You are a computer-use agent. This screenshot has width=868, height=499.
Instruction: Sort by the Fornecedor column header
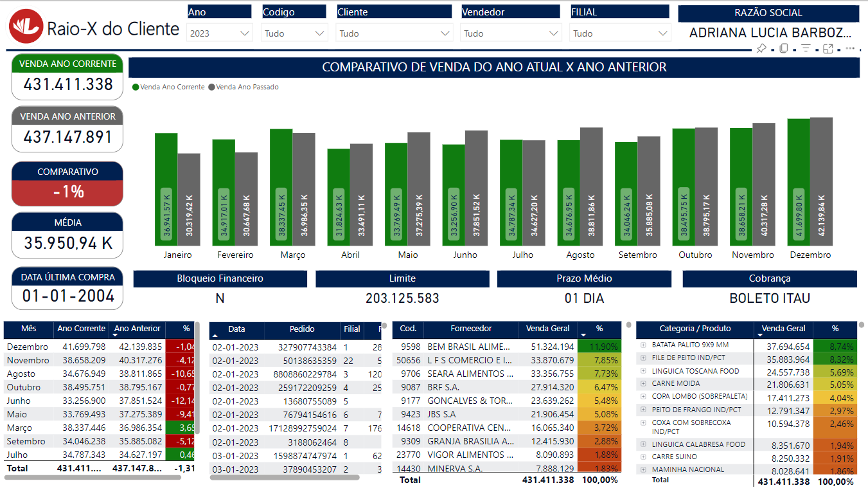[471, 329]
